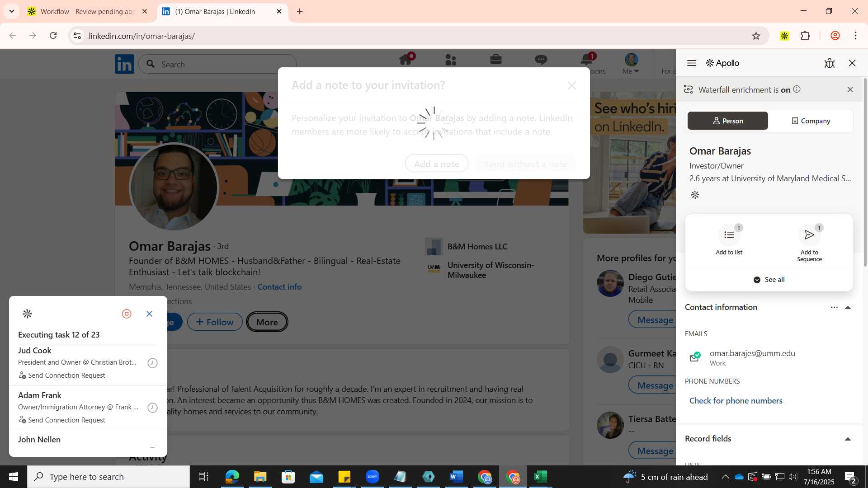868x488 pixels.
Task: Open LinkedIn notifications bell icon
Action: [586, 60]
